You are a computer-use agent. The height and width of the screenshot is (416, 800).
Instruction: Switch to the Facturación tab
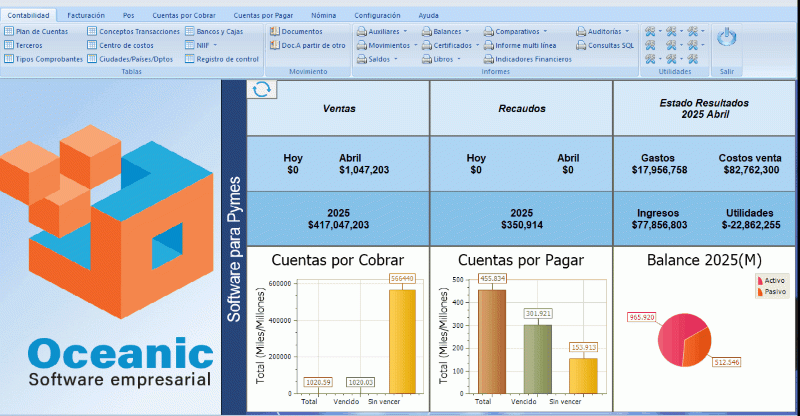click(x=86, y=16)
